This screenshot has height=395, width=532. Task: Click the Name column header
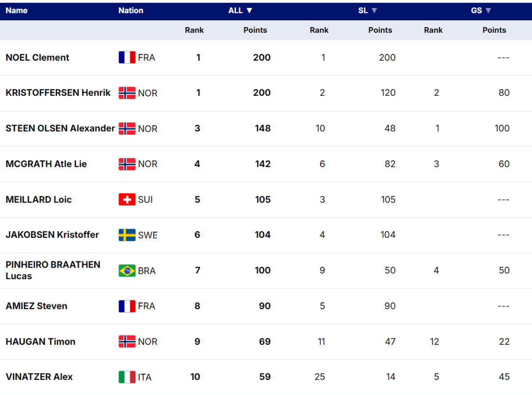coord(16,11)
